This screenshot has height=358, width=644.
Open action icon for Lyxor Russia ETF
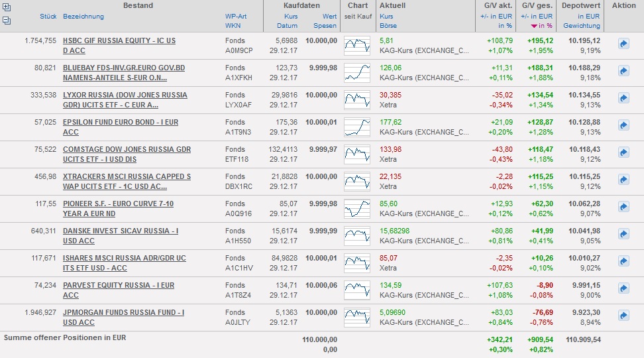(x=623, y=98)
